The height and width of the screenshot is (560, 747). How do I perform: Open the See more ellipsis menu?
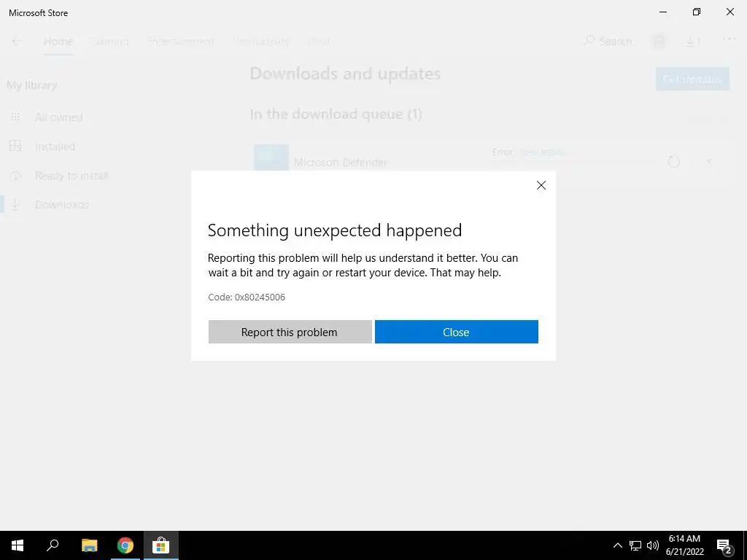pos(729,39)
